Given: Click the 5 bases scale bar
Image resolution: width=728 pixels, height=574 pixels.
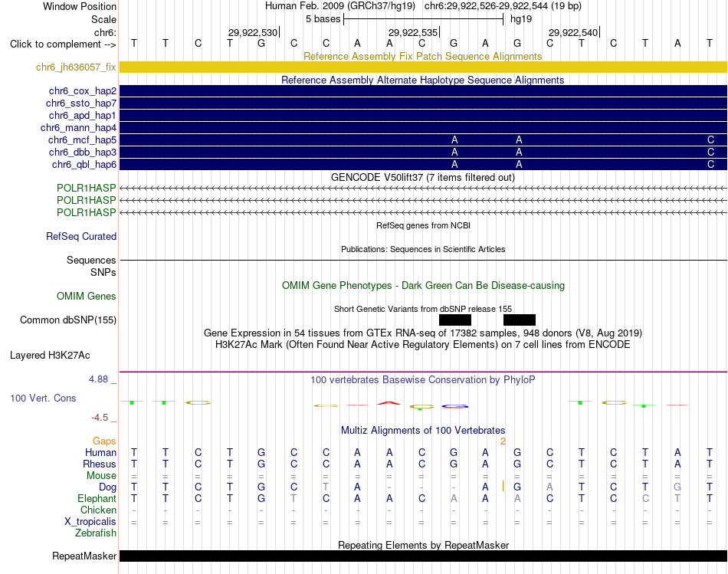Looking at the screenshot, I should point(423,19).
